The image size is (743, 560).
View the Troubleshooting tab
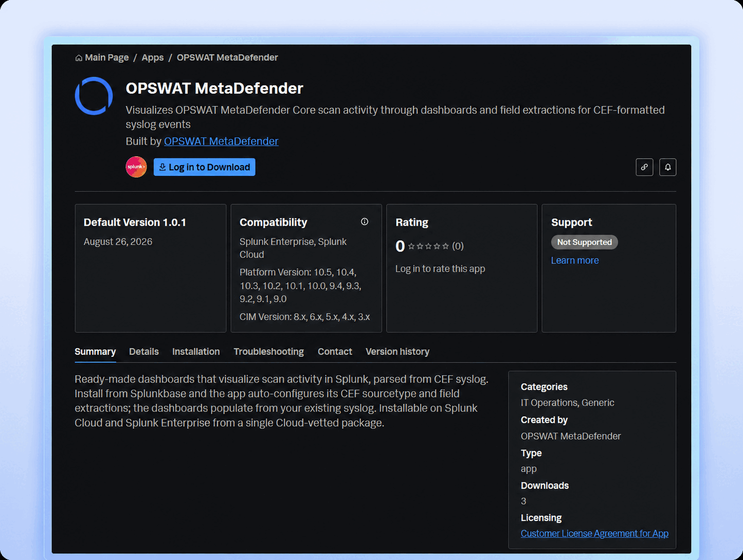[x=268, y=352]
